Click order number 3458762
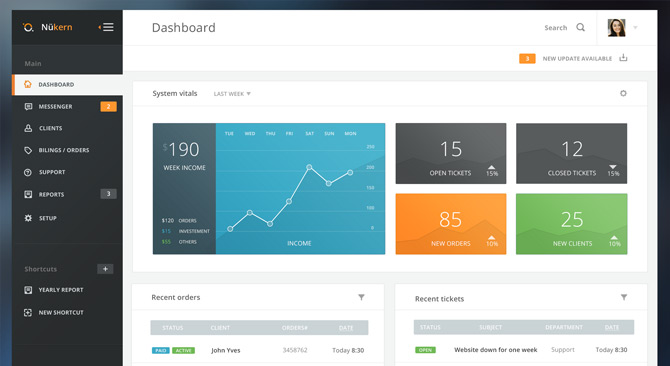670x366 pixels. point(294,350)
